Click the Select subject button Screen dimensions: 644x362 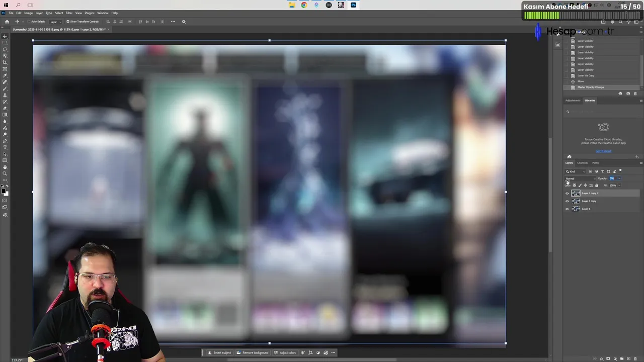tap(219, 352)
